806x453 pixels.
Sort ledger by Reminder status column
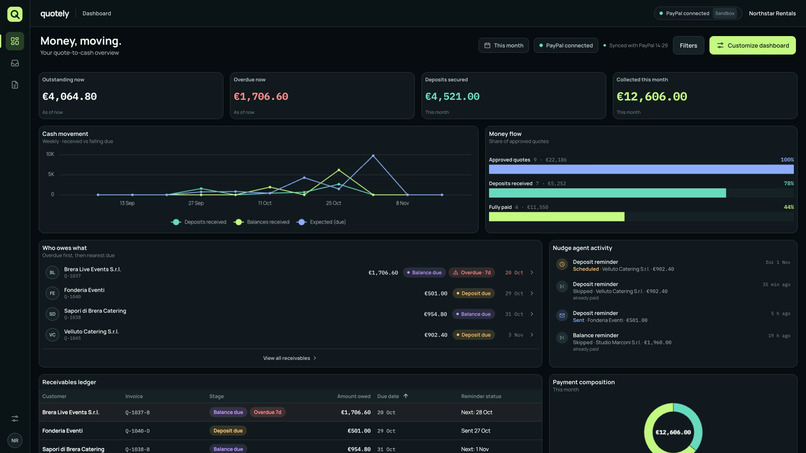(x=481, y=396)
